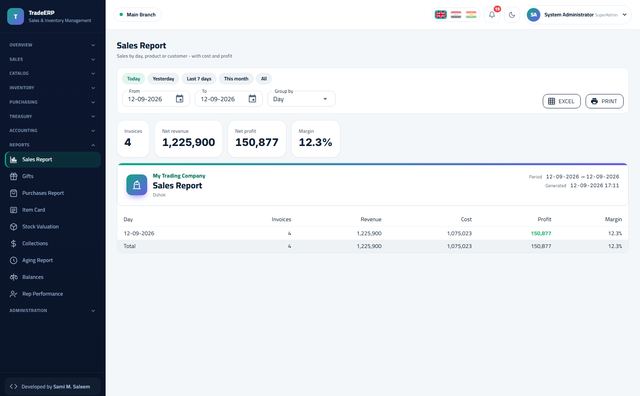Click the Revenue column header
The height and width of the screenshot is (396, 640).
click(x=371, y=219)
